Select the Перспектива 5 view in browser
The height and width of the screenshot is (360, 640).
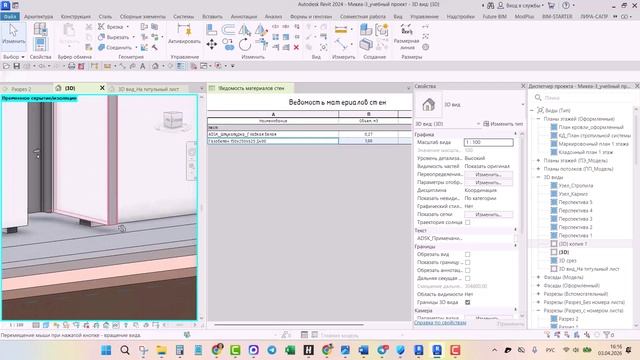[575, 202]
